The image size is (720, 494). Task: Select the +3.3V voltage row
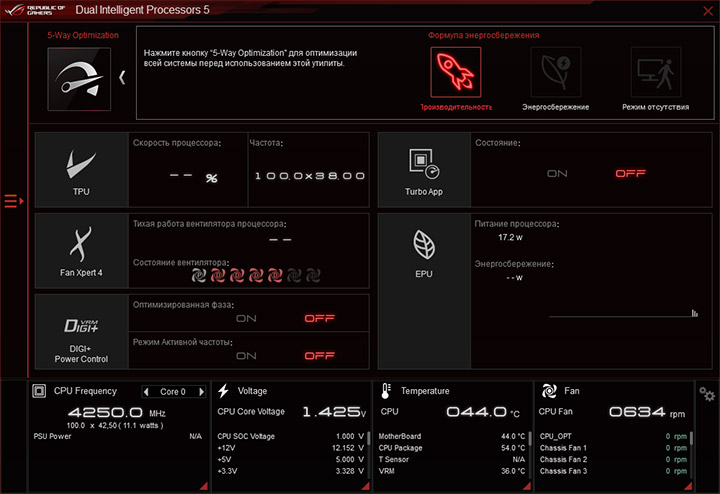click(x=291, y=471)
